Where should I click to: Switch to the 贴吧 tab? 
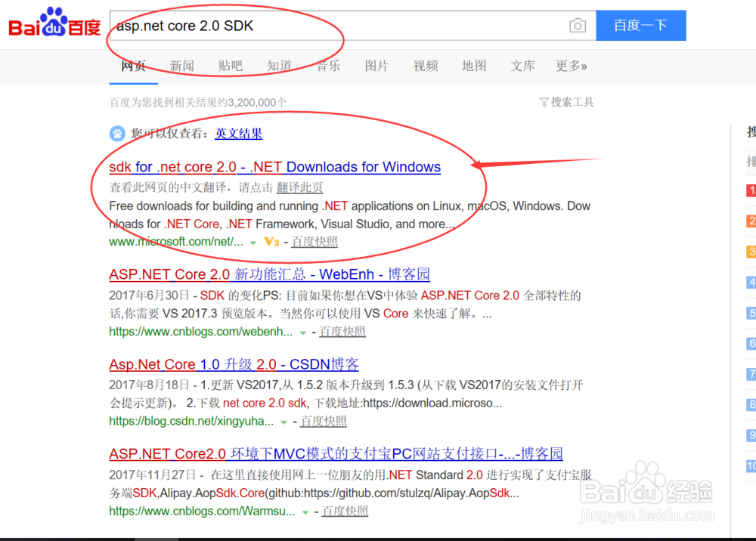pyautogui.click(x=231, y=66)
